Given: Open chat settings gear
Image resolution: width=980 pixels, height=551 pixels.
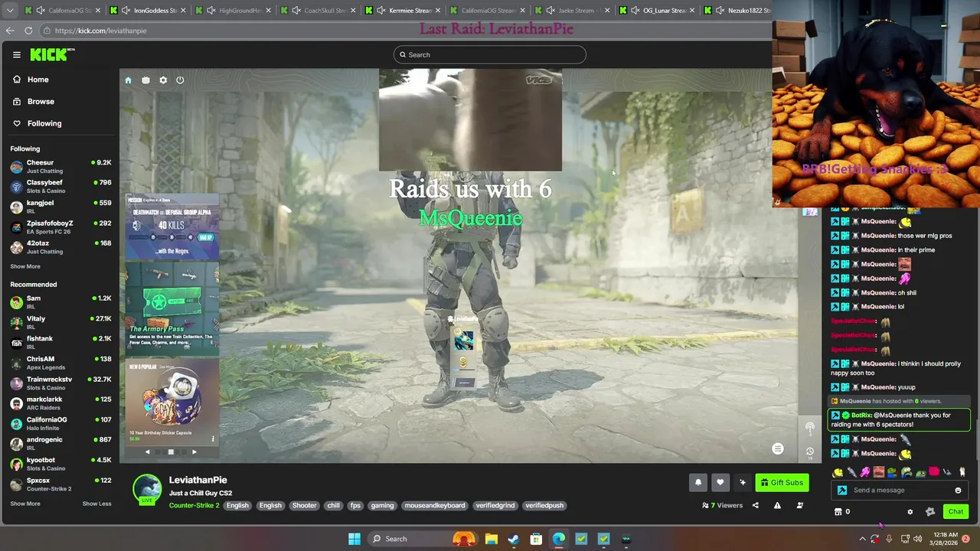Looking at the screenshot, I should click(910, 512).
